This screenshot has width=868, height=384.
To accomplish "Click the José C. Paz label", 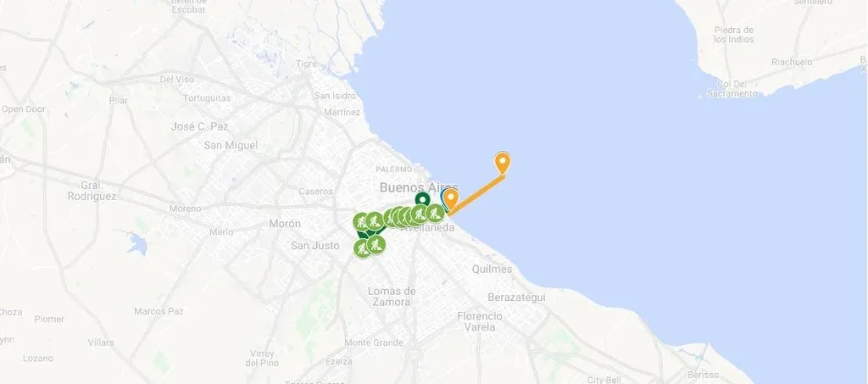I will point(199,126).
